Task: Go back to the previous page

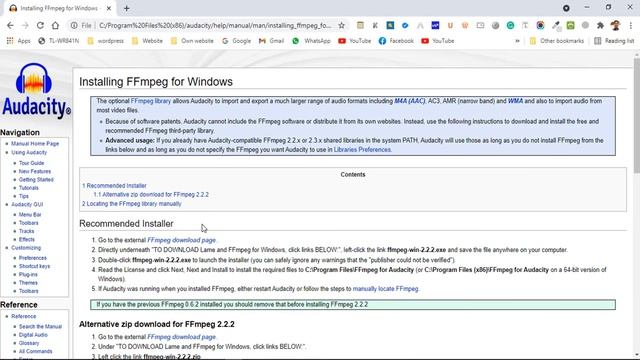Action: coord(10,25)
